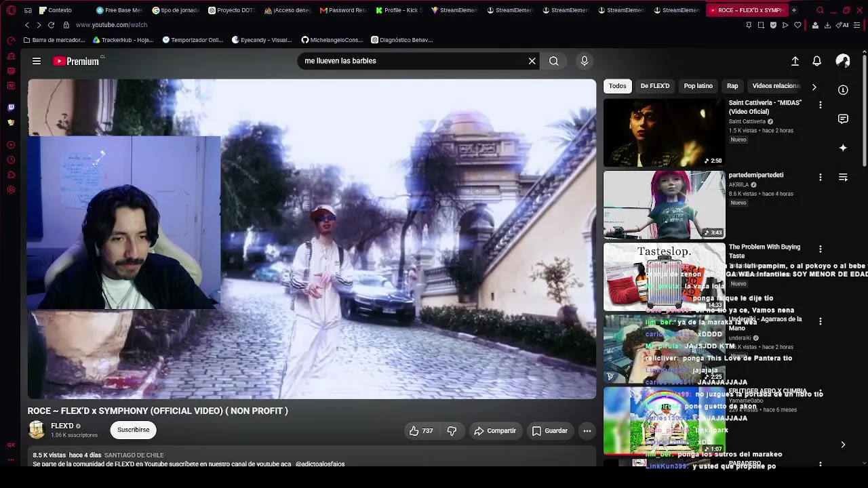Open the info icon in right side rail
Screen dimensions: 868x488
click(843, 90)
